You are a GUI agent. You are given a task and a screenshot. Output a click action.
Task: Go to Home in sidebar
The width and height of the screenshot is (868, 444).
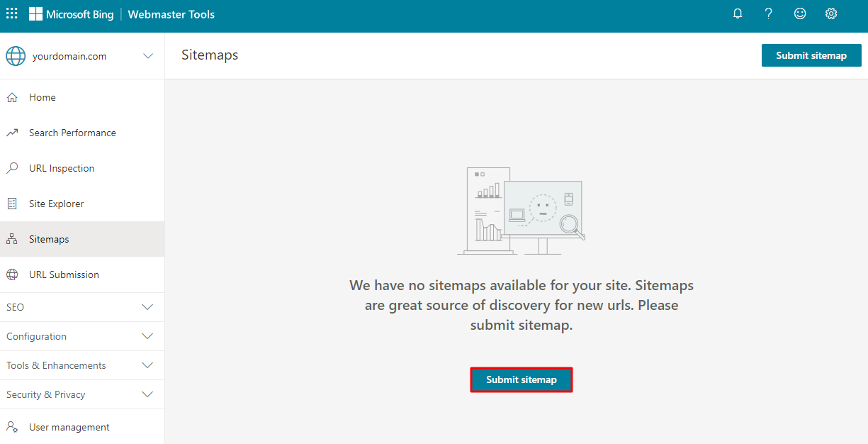coord(82,97)
